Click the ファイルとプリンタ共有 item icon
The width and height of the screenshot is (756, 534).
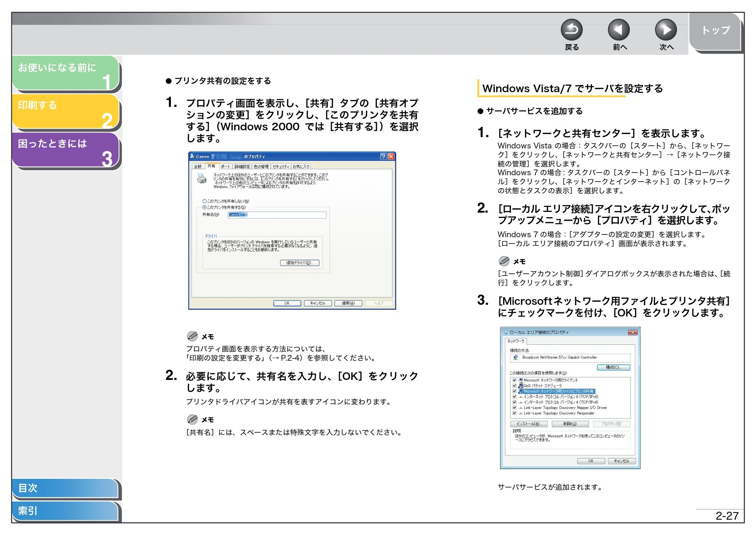pos(521,391)
